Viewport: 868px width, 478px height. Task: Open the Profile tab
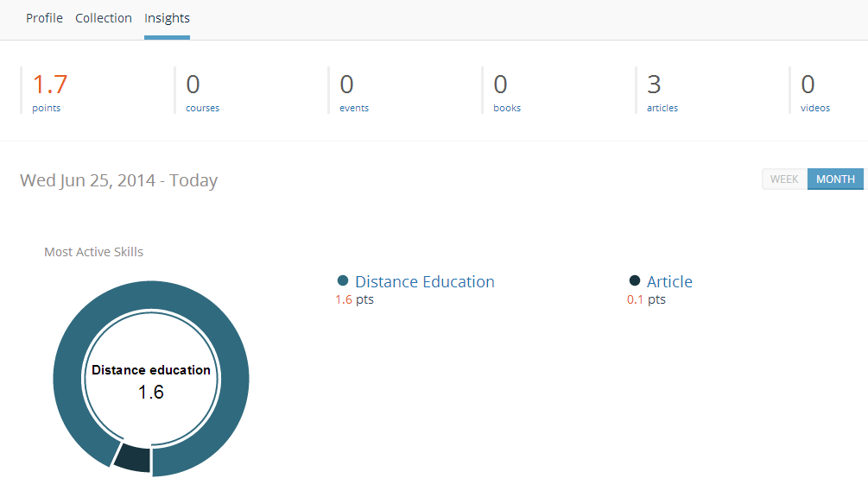[44, 18]
